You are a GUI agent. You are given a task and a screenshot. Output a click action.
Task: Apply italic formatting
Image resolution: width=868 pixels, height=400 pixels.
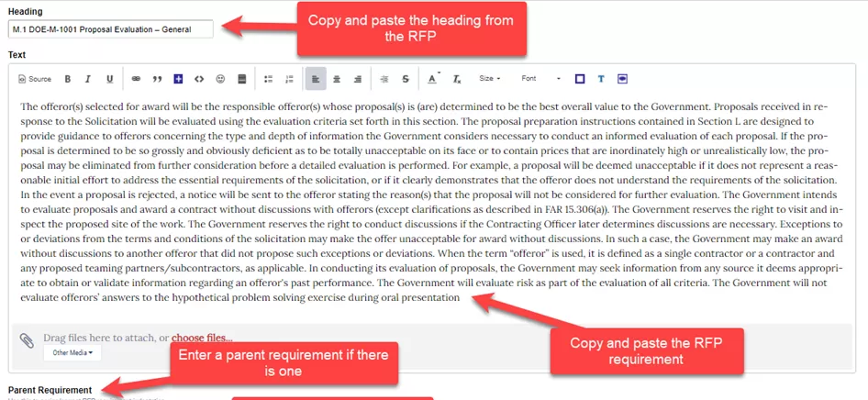click(89, 79)
